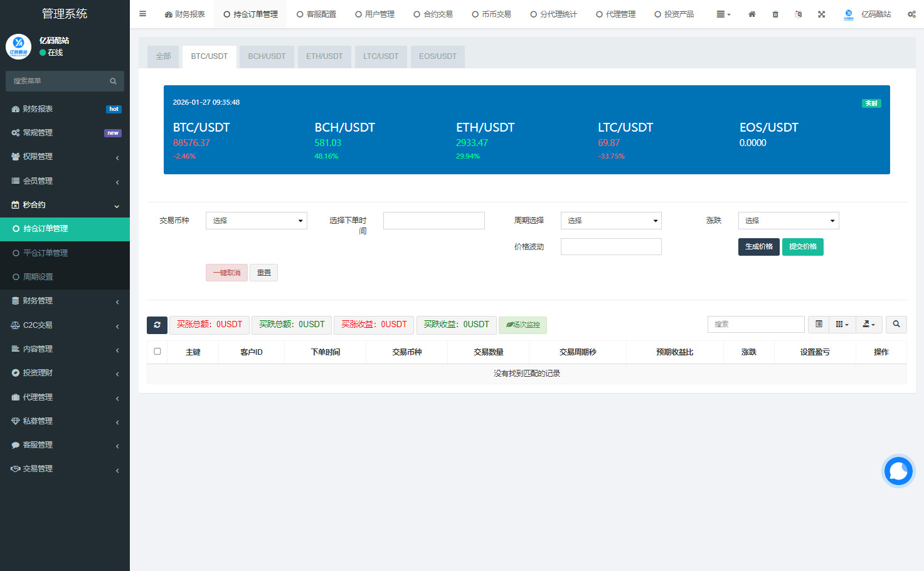Expand the 财务管理 sidebar menu

65,301
